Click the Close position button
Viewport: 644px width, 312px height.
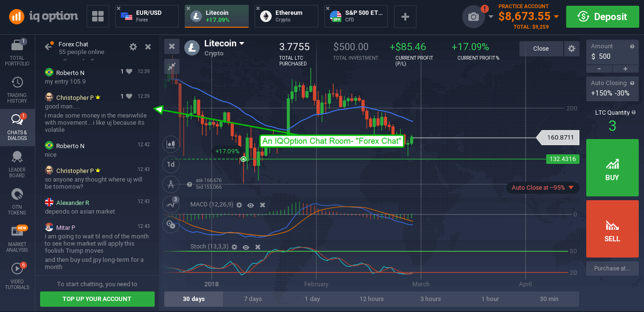point(541,48)
